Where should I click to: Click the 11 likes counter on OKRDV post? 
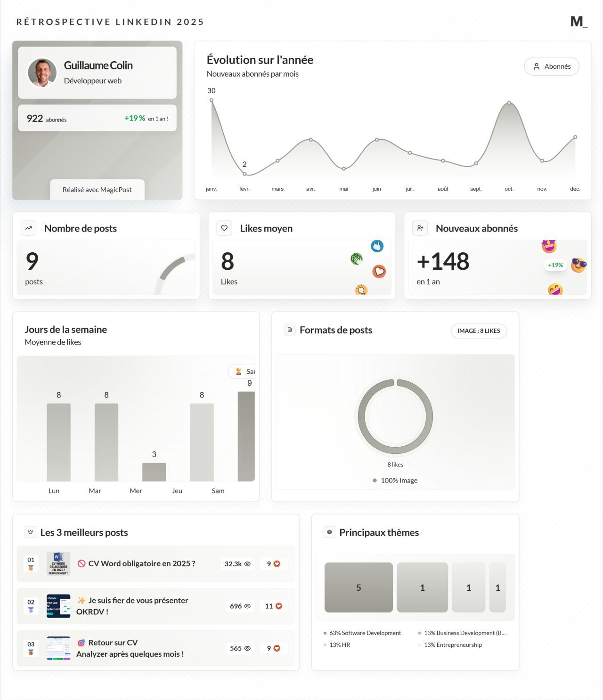tap(273, 606)
